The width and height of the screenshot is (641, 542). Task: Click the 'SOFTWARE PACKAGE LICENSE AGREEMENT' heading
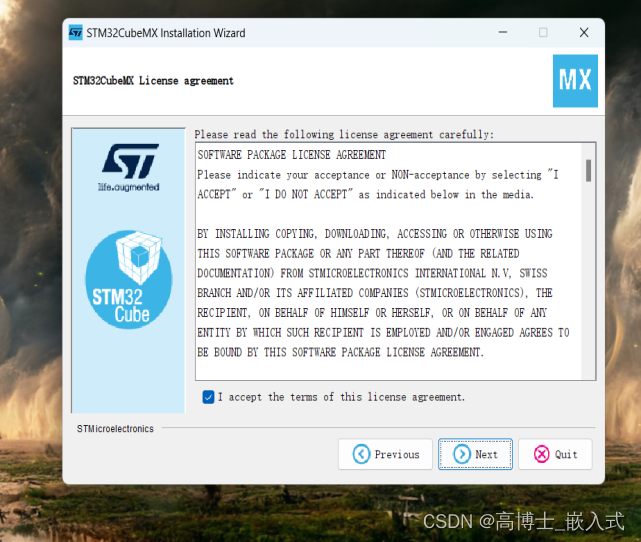pyautogui.click(x=291, y=155)
